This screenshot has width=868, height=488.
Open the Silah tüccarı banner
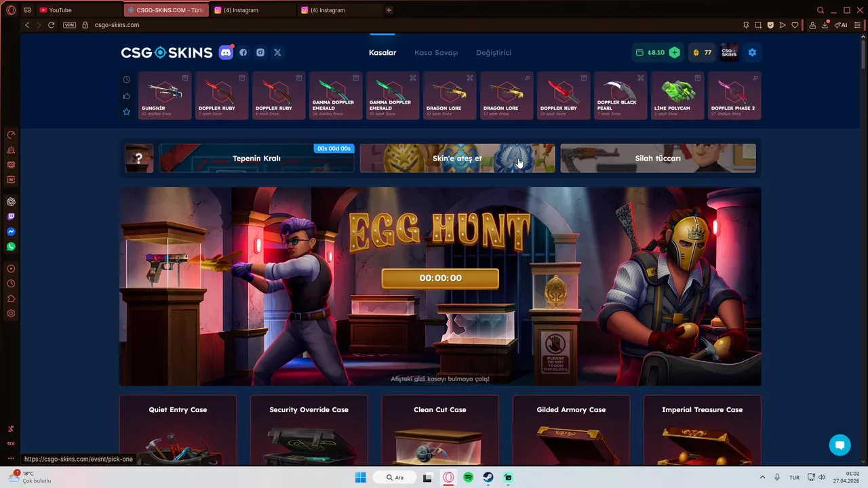click(x=658, y=158)
